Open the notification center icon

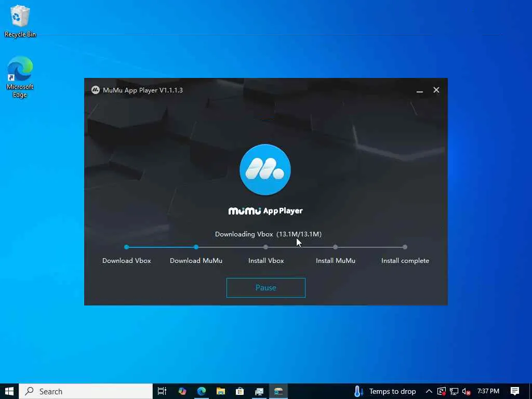[x=515, y=391]
